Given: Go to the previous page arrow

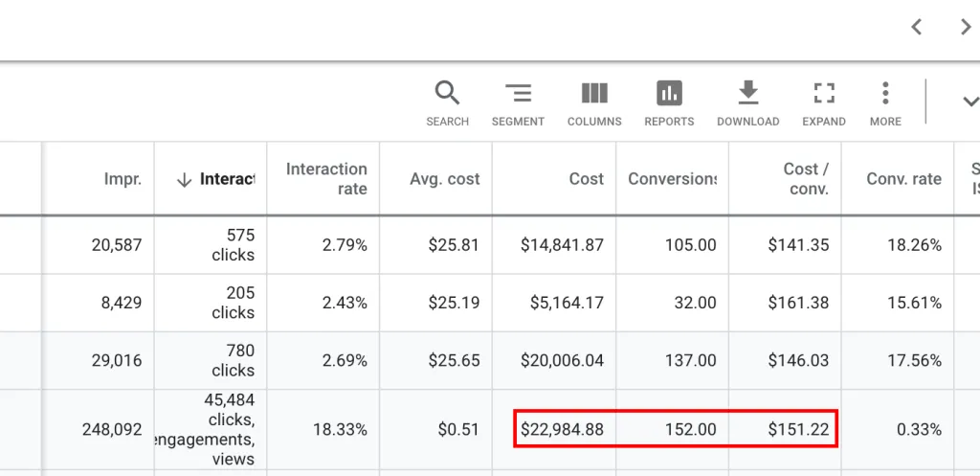Looking at the screenshot, I should 916,27.
